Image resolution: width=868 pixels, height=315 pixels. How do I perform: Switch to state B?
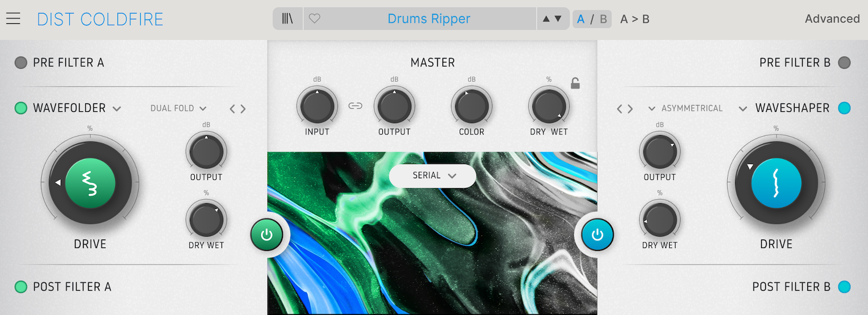click(x=603, y=19)
